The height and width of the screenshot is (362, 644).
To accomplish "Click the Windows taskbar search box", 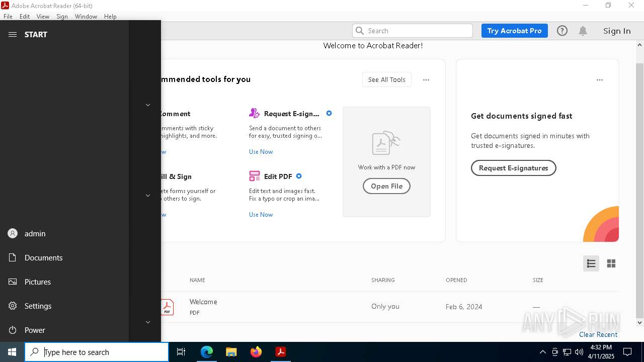I will click(x=97, y=352).
